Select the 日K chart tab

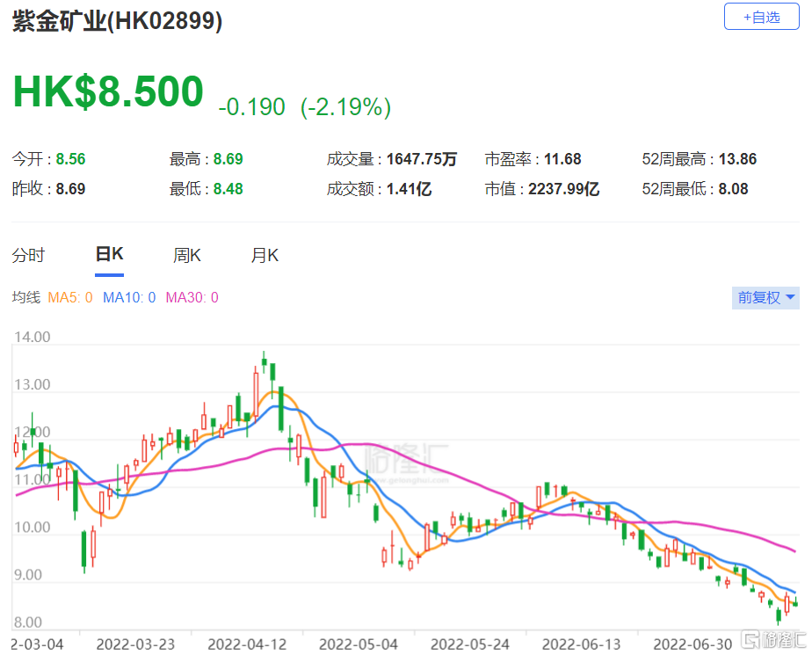[x=109, y=254]
